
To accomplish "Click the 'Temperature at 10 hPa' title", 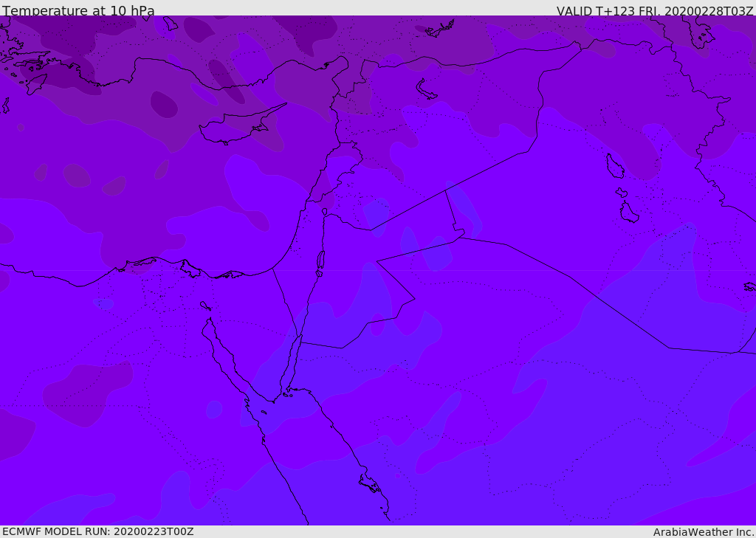I will pyautogui.click(x=78, y=11).
